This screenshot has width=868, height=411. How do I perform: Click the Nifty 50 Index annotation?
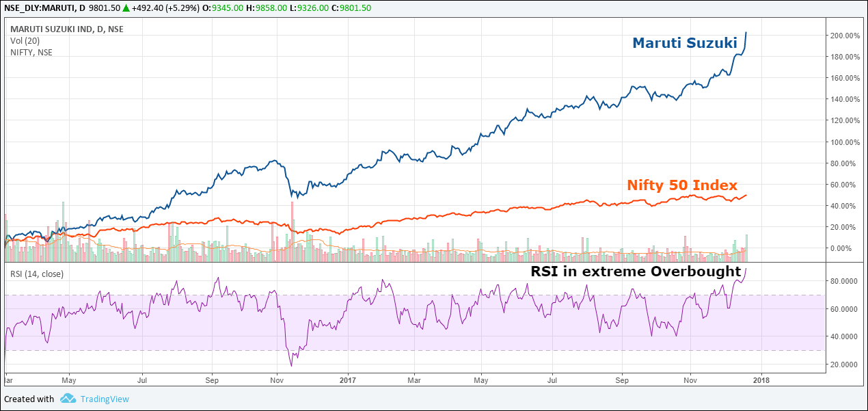point(682,185)
